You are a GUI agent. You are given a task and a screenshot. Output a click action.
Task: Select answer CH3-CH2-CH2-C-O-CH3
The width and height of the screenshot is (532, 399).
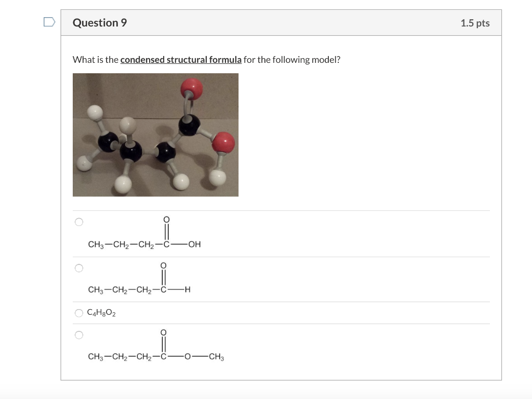coord(78,335)
